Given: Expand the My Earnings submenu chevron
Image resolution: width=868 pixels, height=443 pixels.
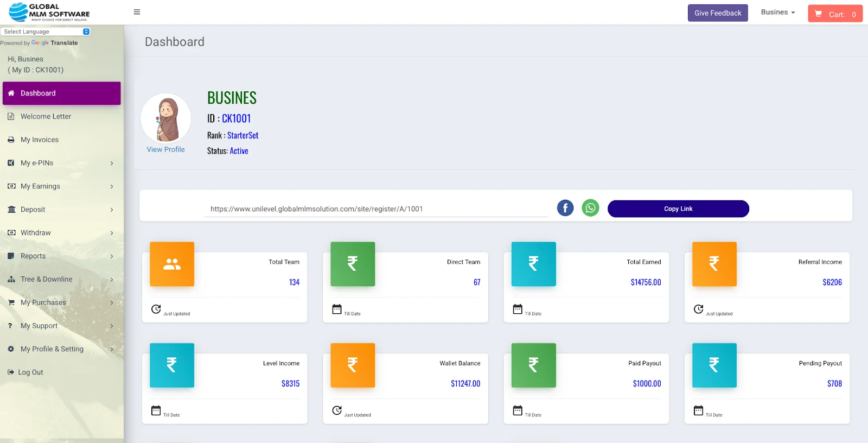Looking at the screenshot, I should tap(112, 186).
